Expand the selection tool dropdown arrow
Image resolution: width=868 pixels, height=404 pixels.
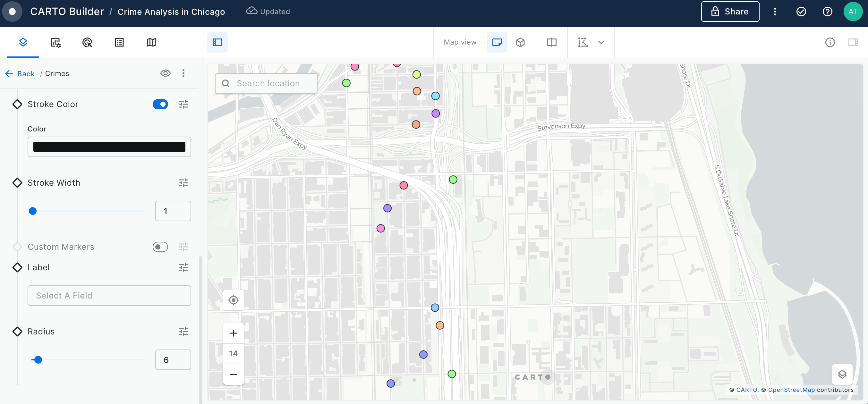(x=601, y=42)
